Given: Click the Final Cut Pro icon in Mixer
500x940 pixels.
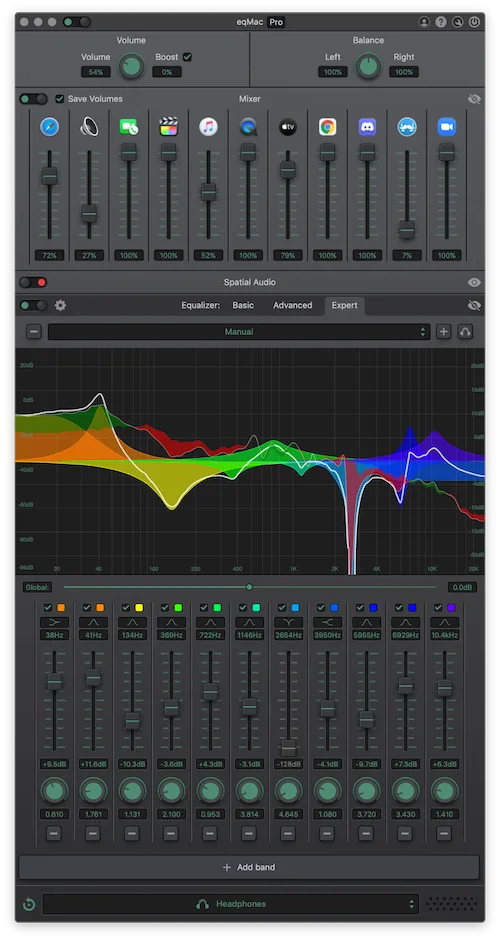Looking at the screenshot, I should [x=168, y=126].
